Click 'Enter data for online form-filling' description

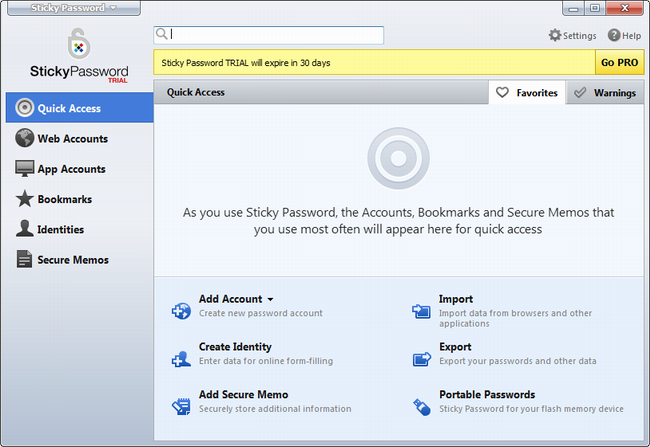266,361
